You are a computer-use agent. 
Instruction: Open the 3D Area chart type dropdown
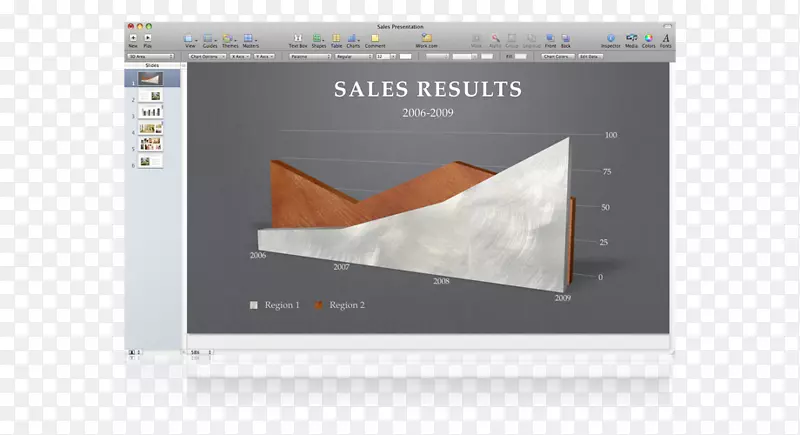click(x=153, y=57)
